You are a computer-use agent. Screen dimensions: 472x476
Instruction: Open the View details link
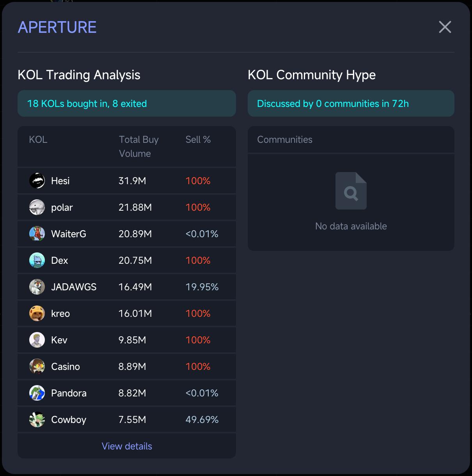(127, 446)
